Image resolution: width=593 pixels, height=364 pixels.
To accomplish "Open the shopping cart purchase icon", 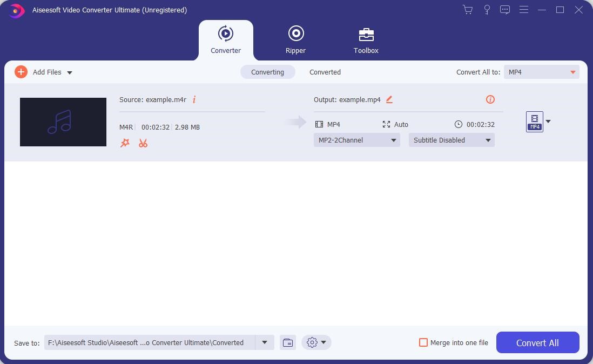I will 468,10.
